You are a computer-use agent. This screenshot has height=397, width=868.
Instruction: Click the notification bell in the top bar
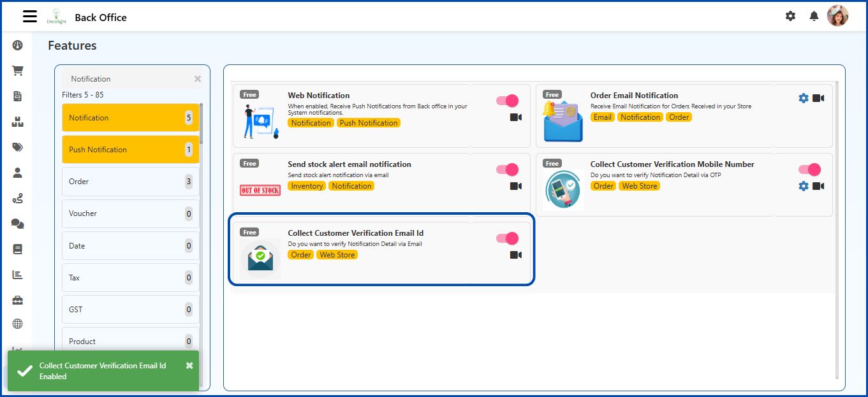[x=814, y=16]
